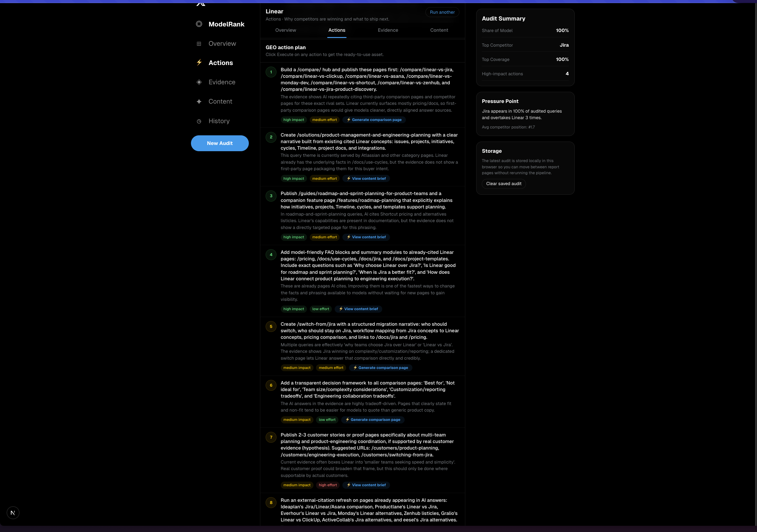The height and width of the screenshot is (532, 757).
Task: Click the Overview grid icon in sidebar
Action: (199, 44)
